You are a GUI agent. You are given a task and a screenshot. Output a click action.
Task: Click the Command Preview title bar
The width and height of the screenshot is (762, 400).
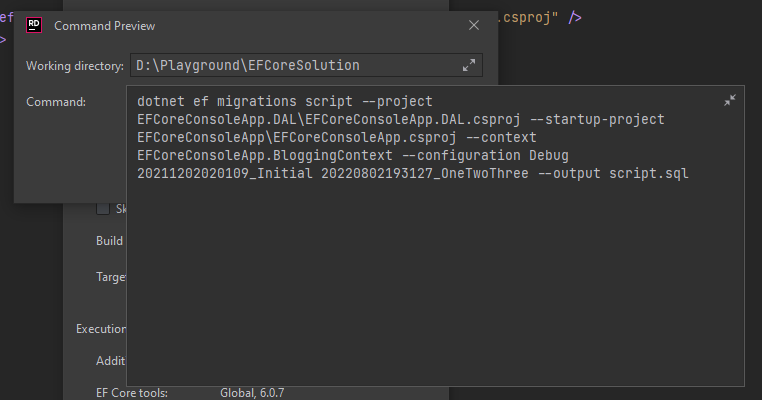[x=250, y=26]
